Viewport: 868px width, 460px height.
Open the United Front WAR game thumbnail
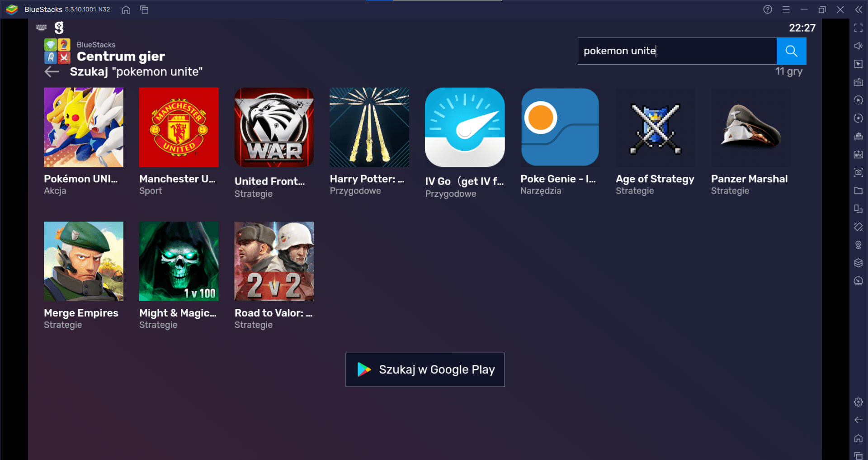[x=274, y=127]
